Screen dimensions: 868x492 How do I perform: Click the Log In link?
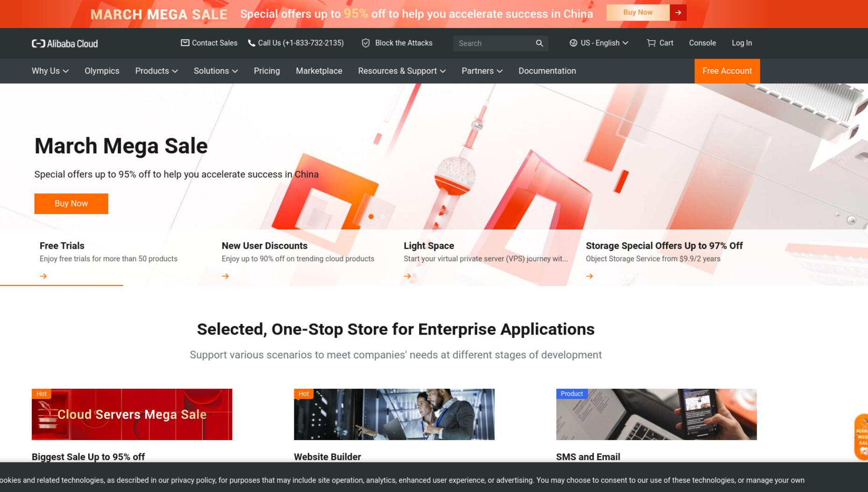(x=742, y=43)
